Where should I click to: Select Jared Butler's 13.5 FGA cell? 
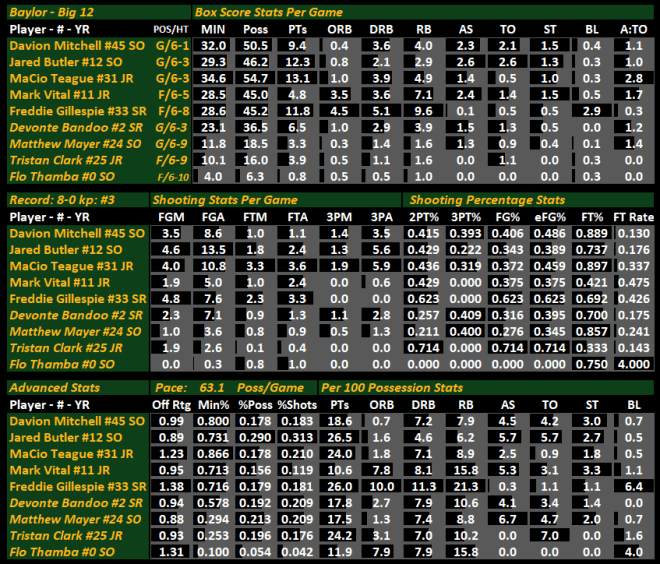point(213,250)
